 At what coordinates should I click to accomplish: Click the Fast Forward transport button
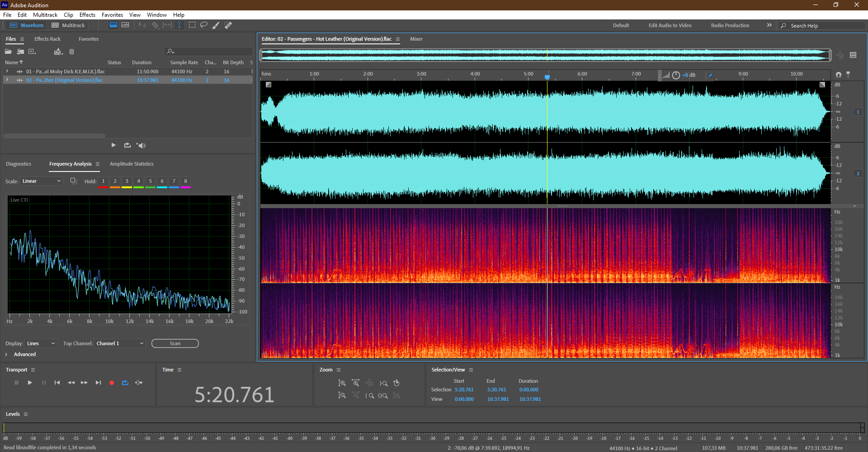pyautogui.click(x=84, y=383)
